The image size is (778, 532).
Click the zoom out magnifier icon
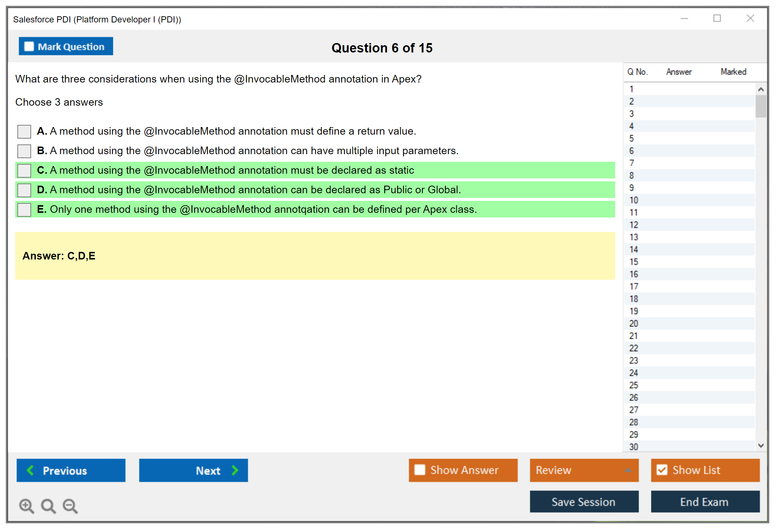coord(70,505)
